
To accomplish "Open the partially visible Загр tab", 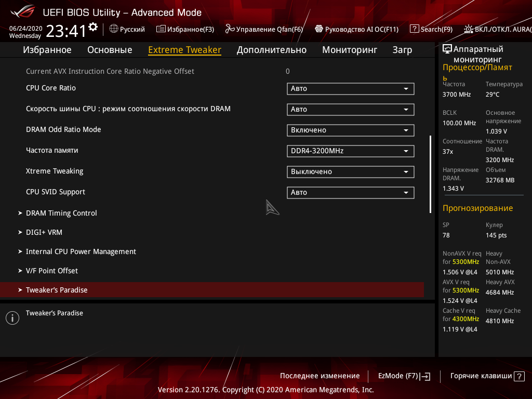I will [402, 50].
